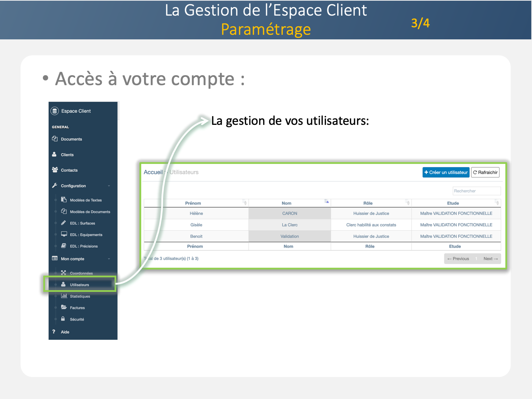Viewport: 532px width, 399px height.
Task: Click the Espace Client logo icon
Action: pos(55,111)
